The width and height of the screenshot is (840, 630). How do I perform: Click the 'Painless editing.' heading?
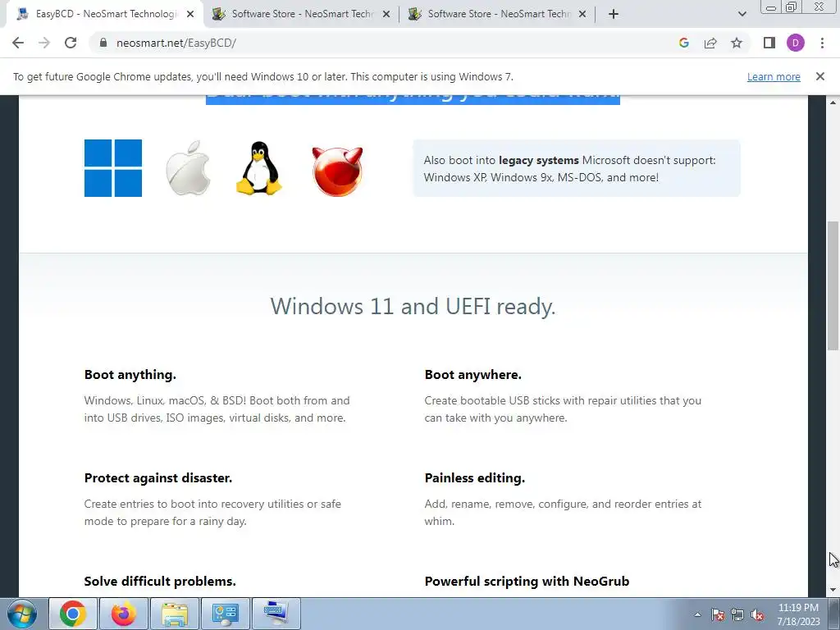click(x=475, y=478)
